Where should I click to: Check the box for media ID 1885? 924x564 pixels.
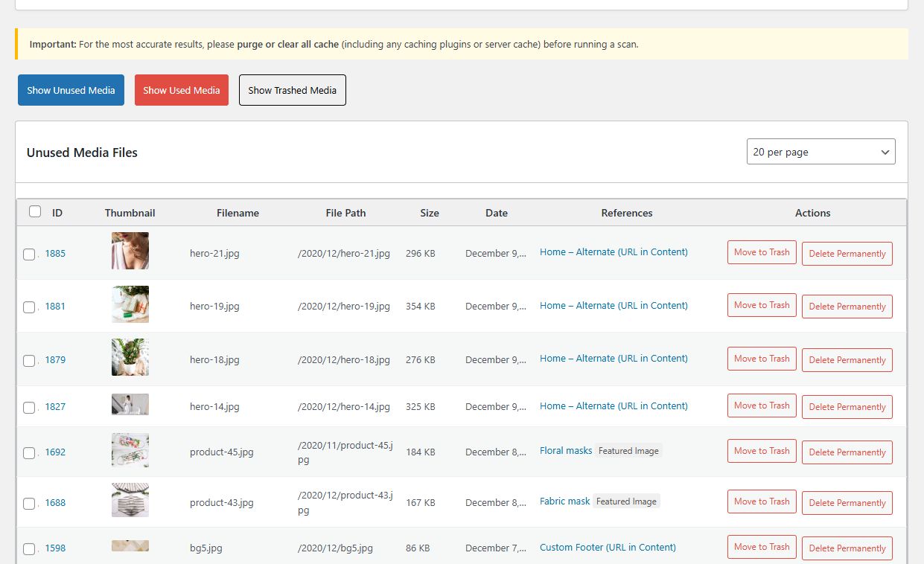29,254
